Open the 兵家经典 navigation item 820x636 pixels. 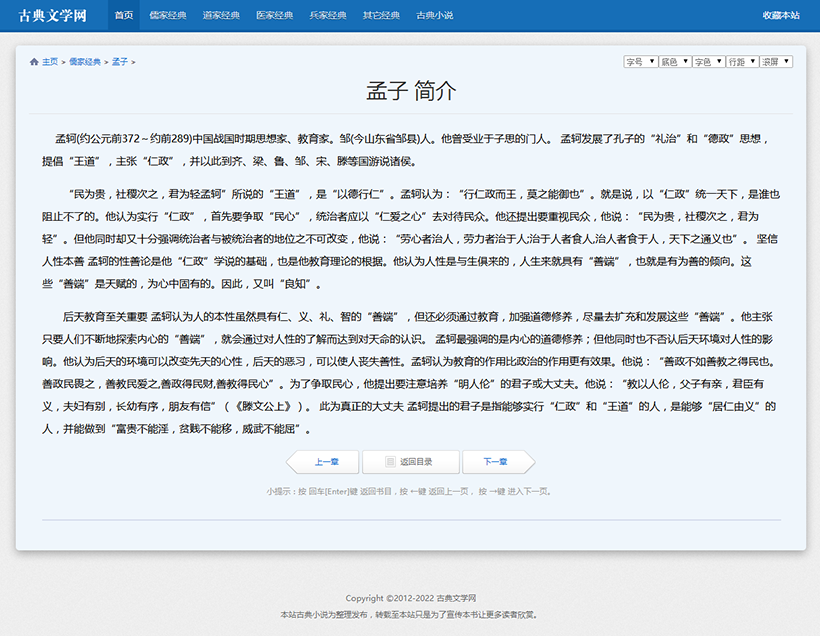[x=328, y=16]
